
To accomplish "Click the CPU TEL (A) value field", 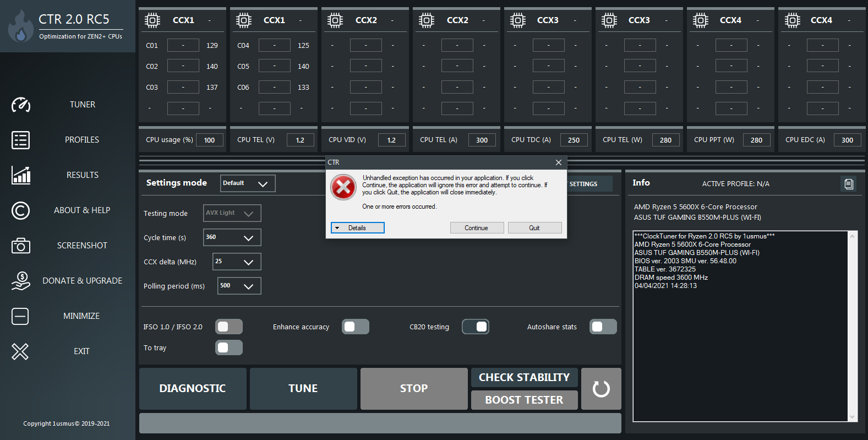I will [482, 140].
